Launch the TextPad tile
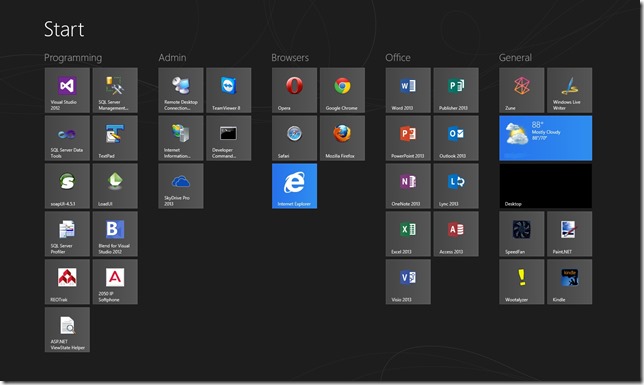 click(x=115, y=138)
